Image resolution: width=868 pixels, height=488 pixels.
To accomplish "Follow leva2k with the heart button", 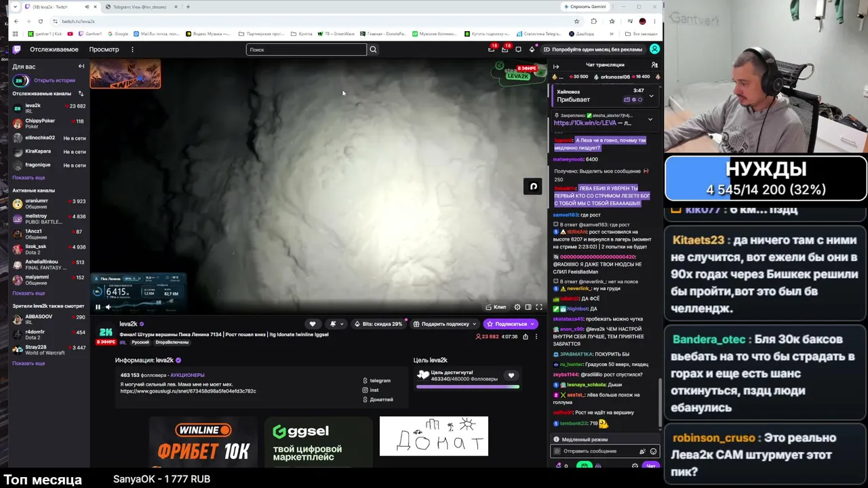I will point(313,324).
